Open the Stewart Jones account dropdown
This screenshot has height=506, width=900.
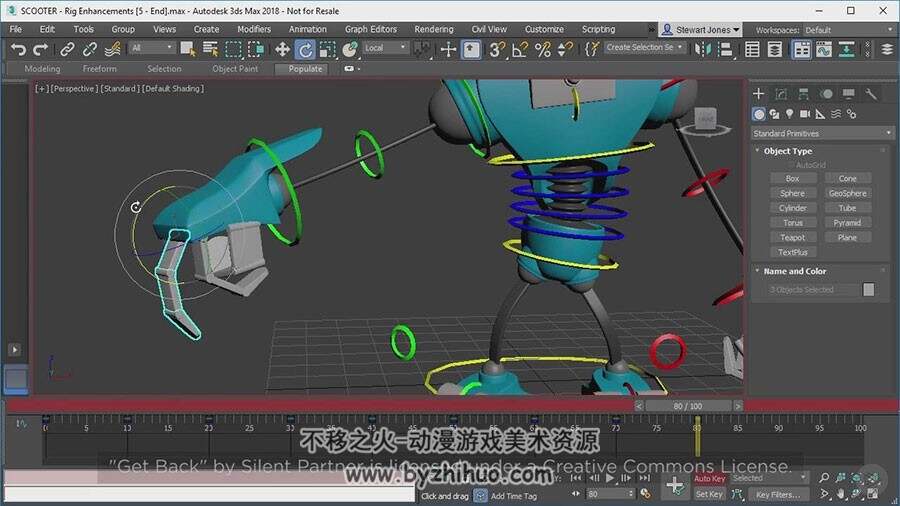coord(701,30)
